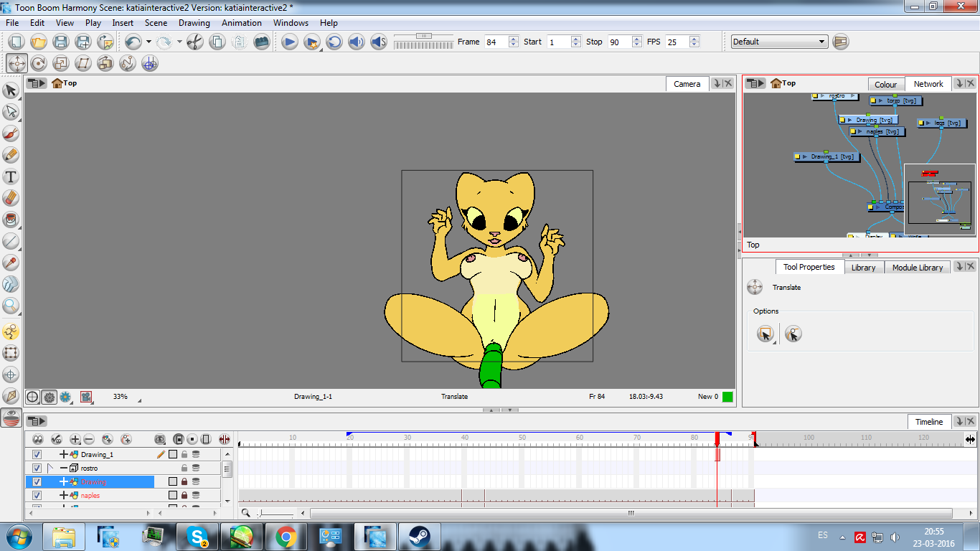Click the green colour swatch in status bar
This screenshot has width=980, height=551.
point(727,396)
